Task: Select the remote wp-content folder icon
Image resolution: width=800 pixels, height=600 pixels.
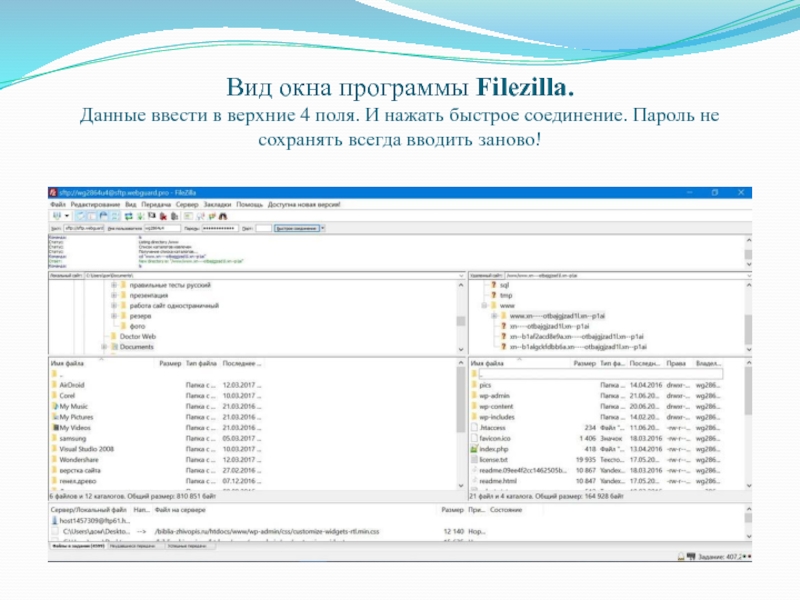Action: 474,407
